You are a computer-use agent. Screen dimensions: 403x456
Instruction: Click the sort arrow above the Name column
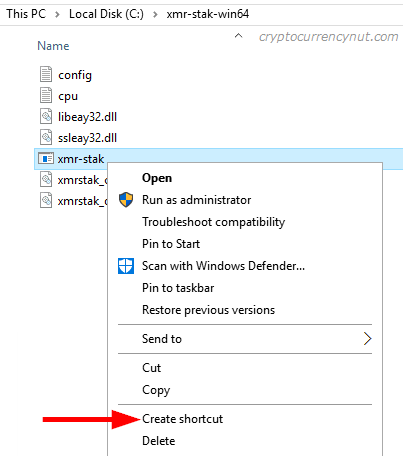[238, 35]
